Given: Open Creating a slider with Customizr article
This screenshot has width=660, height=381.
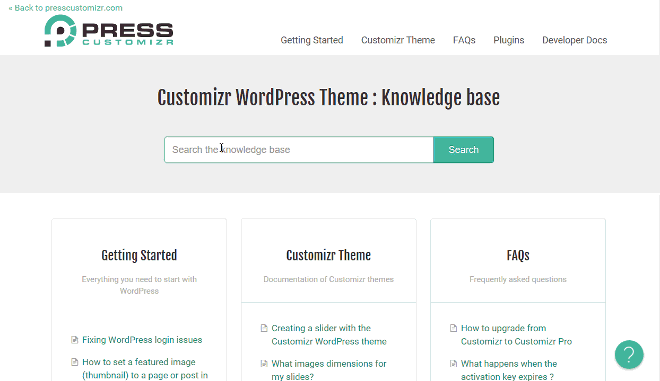Looking at the screenshot, I should click(x=329, y=335).
